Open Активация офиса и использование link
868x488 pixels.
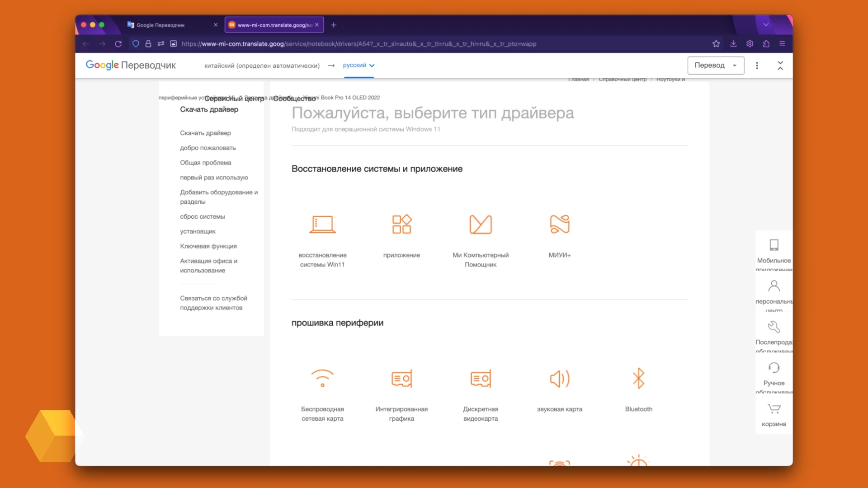pos(209,266)
